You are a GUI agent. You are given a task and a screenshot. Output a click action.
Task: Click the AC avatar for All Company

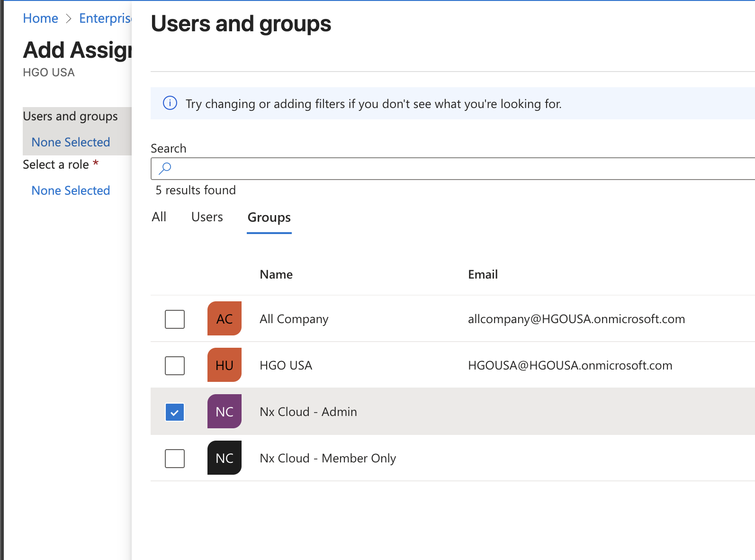coord(225,318)
